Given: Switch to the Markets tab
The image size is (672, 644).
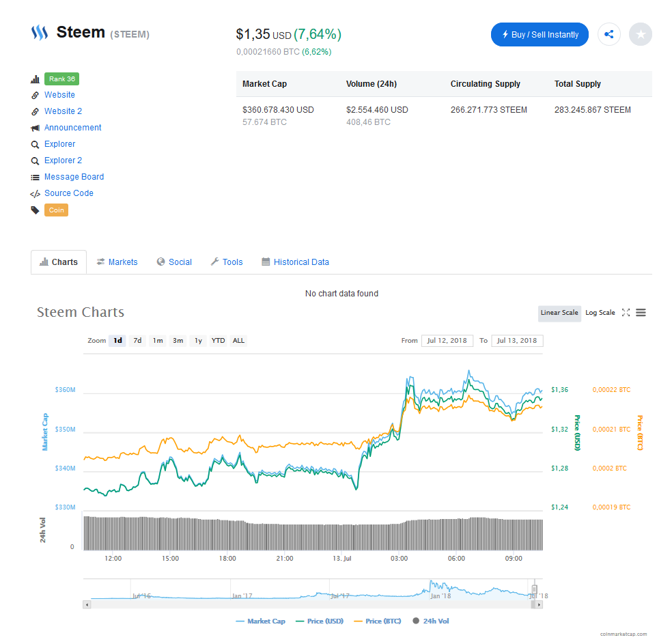Looking at the screenshot, I should [117, 262].
